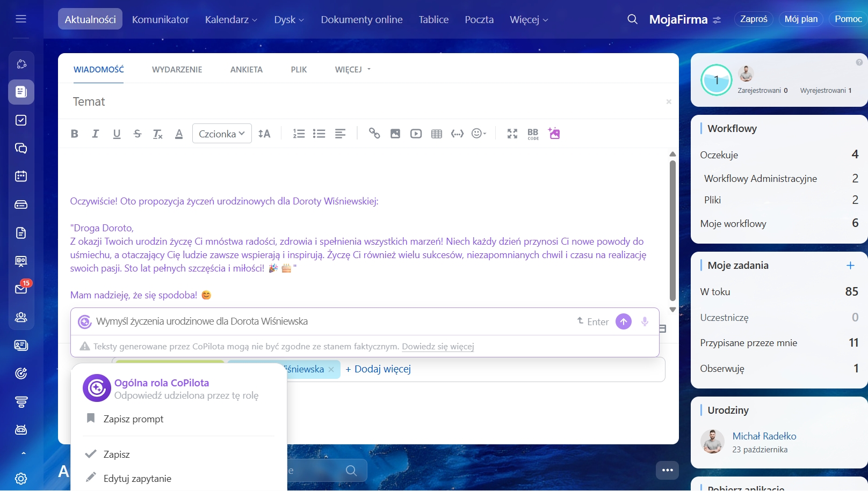Toggle bold text formatting

tap(75, 134)
